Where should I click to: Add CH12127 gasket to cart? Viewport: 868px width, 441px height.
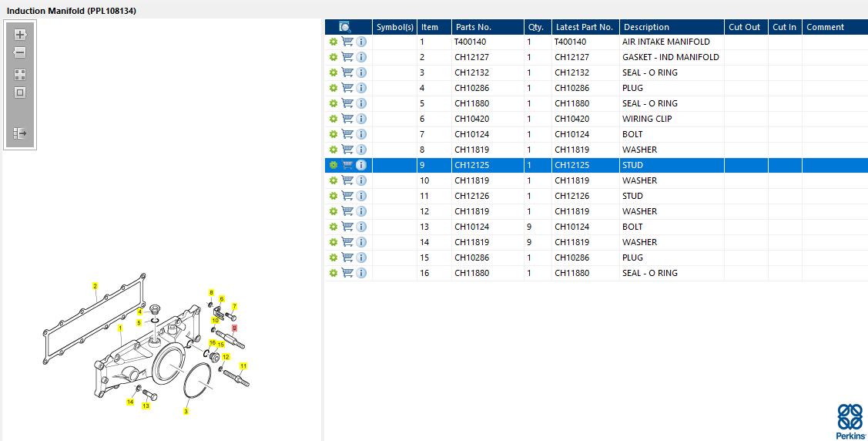347,56
